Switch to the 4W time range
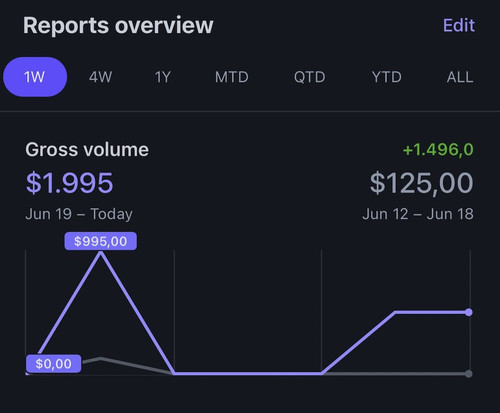Image resolution: width=500 pixels, height=413 pixels. [x=100, y=77]
